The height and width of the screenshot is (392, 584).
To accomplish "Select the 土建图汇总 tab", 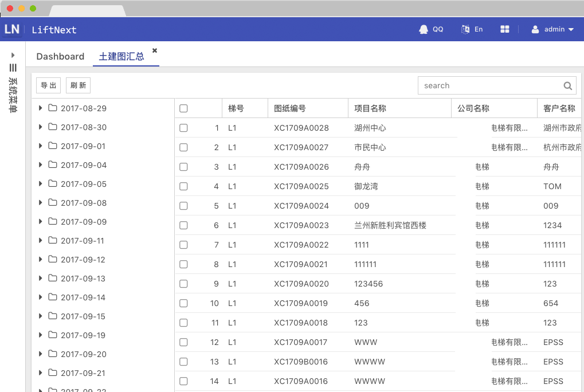I will tap(121, 57).
